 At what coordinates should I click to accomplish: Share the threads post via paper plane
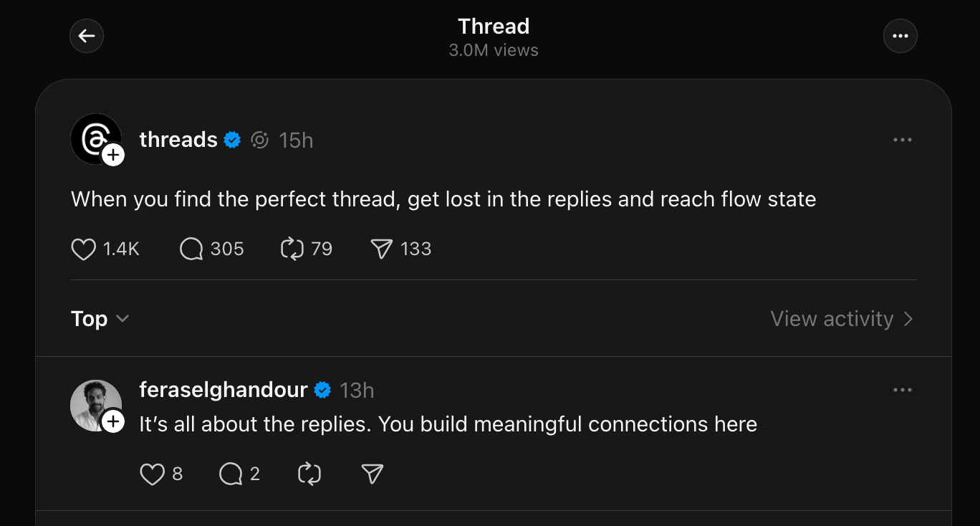(382, 249)
